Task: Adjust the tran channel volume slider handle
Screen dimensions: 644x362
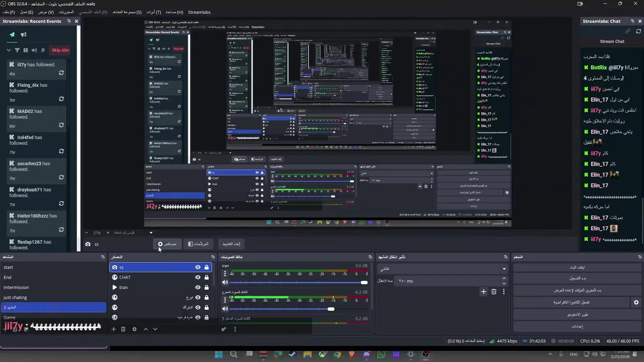Action: pyautogui.click(x=364, y=282)
